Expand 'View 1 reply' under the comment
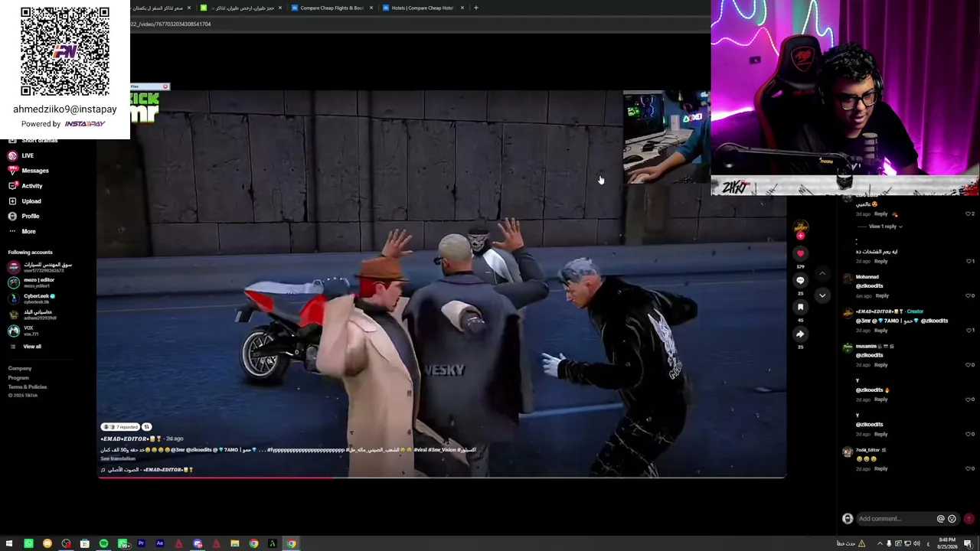 (x=884, y=227)
